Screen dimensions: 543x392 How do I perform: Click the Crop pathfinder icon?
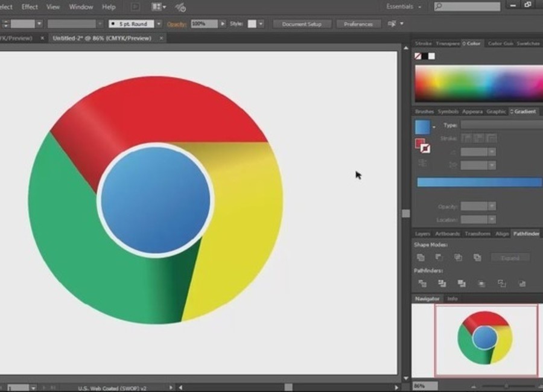(481, 283)
